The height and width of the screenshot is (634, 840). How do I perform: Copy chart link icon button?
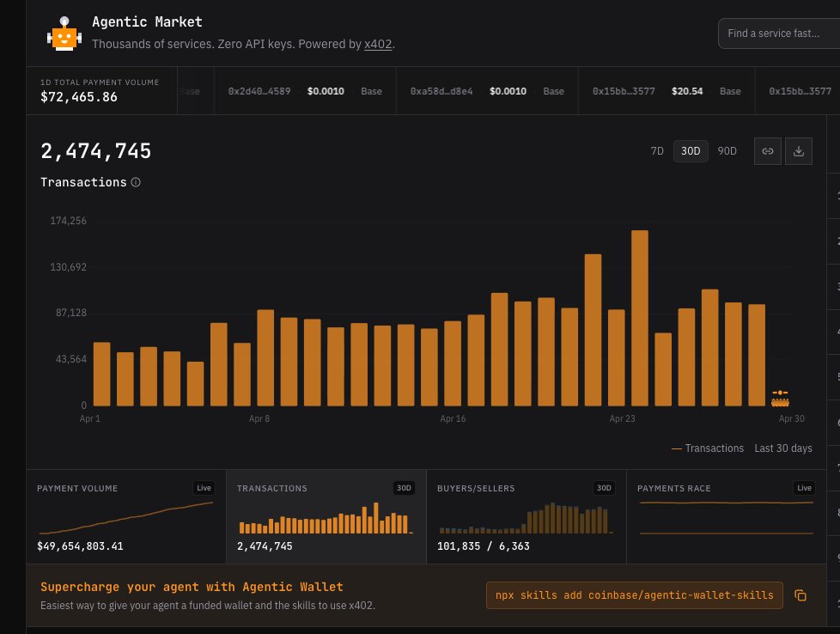(767, 151)
